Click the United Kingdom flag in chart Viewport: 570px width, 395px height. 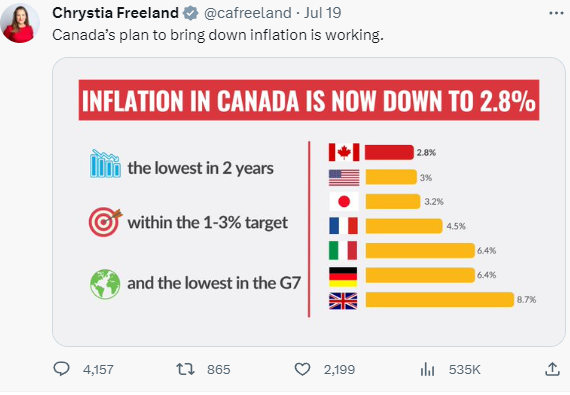tap(343, 301)
